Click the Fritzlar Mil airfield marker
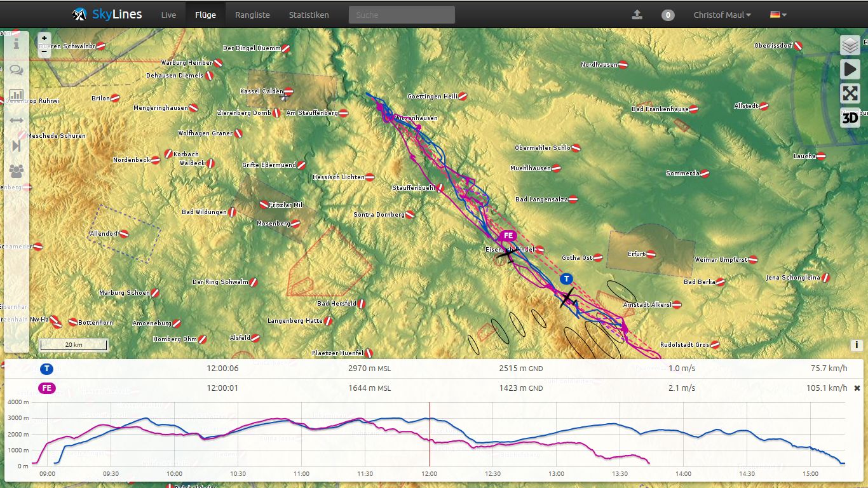868x488 pixels. click(264, 205)
